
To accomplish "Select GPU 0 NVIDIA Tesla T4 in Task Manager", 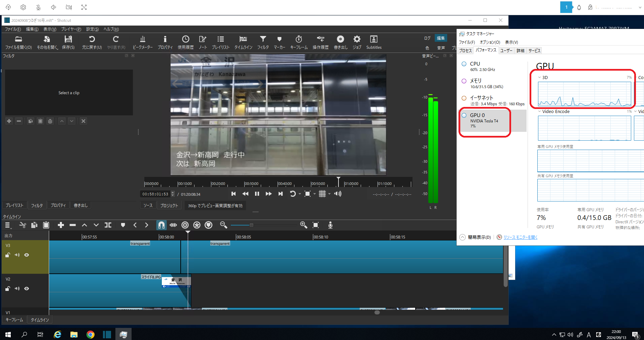I will pyautogui.click(x=485, y=120).
